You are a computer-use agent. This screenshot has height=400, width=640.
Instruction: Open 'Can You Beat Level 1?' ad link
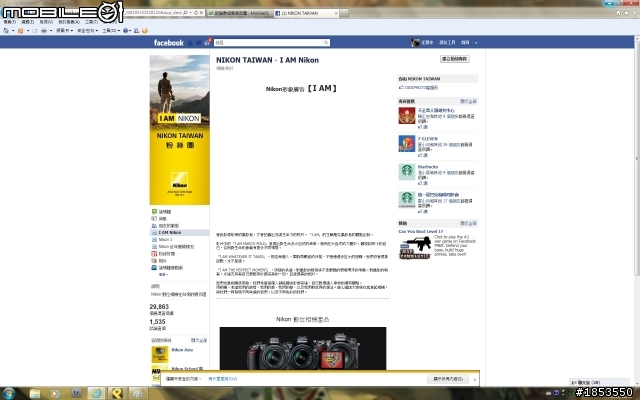pos(421,231)
